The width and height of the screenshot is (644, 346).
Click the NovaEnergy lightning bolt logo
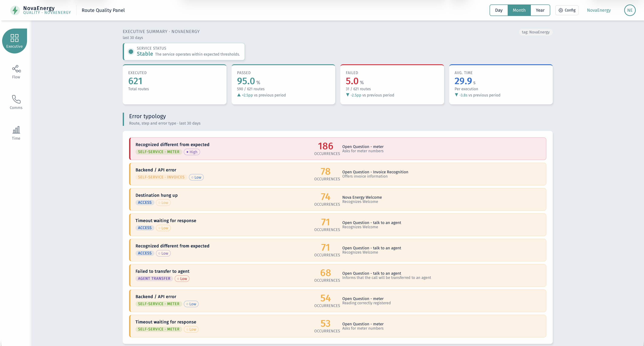(15, 10)
